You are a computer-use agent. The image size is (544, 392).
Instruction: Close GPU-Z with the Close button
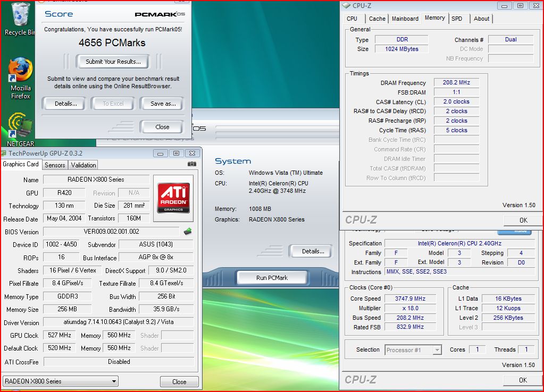179,381
